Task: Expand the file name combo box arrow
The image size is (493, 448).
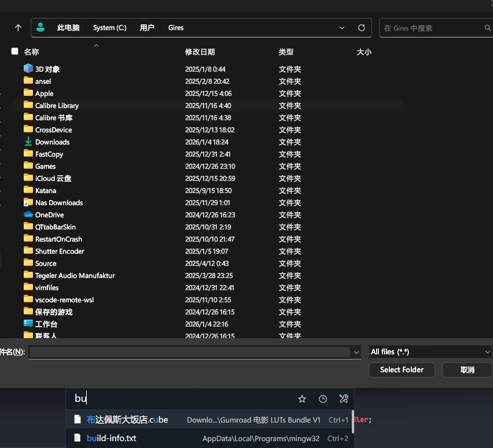Action: (x=356, y=352)
